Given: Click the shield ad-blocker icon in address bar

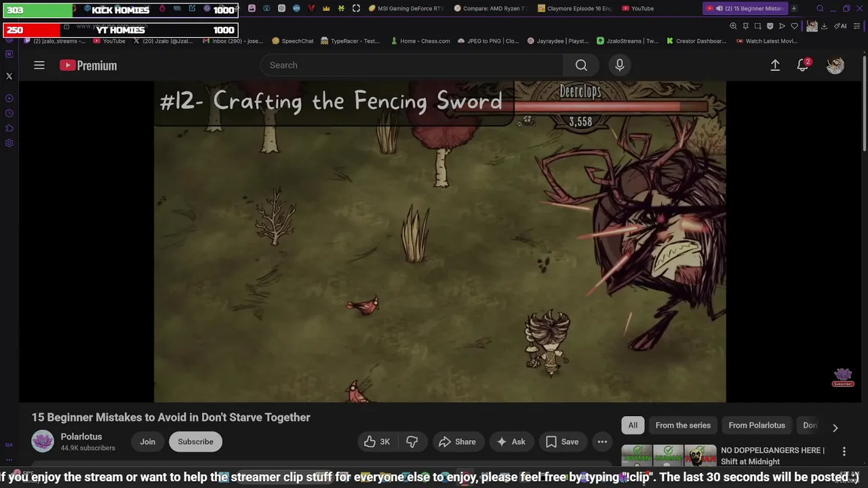Looking at the screenshot, I should pyautogui.click(x=770, y=26).
